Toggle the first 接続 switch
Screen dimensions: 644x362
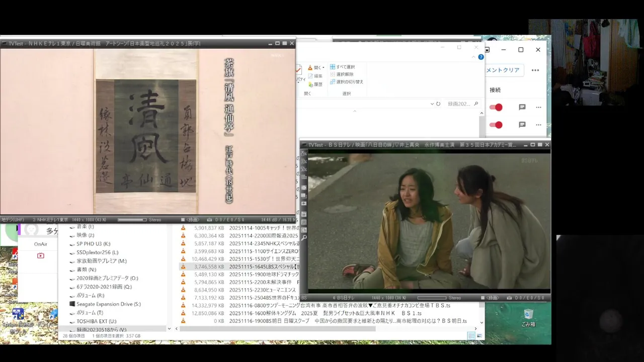(496, 107)
